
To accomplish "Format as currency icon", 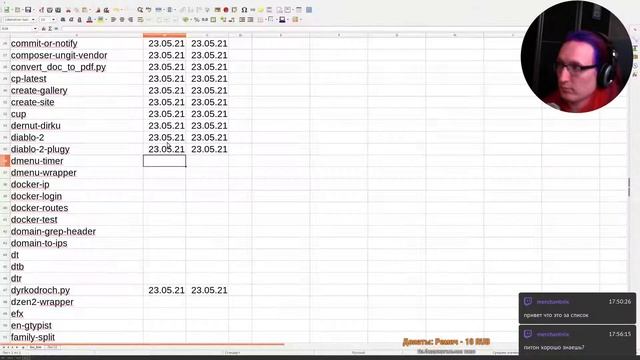I will pyautogui.click(x=186, y=20).
